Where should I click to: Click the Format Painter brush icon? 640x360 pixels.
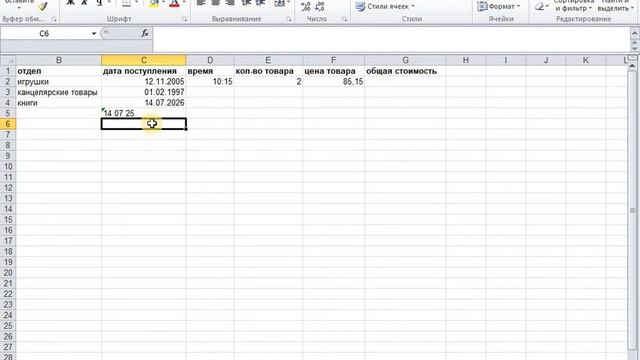click(x=43, y=6)
